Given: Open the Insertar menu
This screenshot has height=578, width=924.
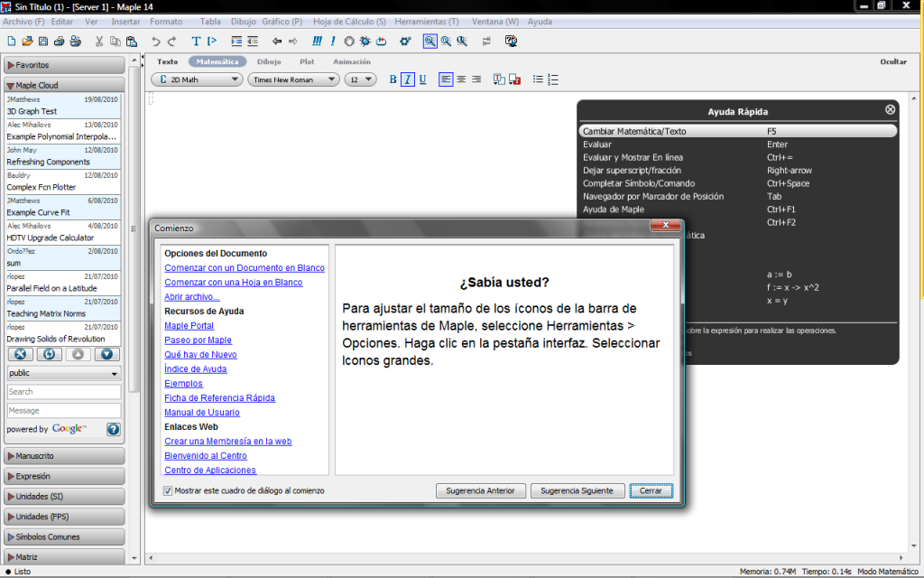Looking at the screenshot, I should 125,22.
